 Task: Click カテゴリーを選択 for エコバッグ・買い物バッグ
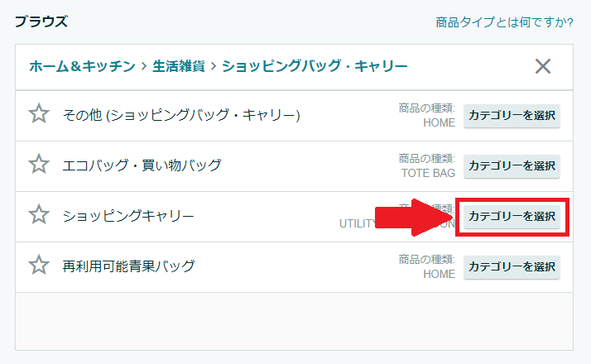click(x=512, y=165)
